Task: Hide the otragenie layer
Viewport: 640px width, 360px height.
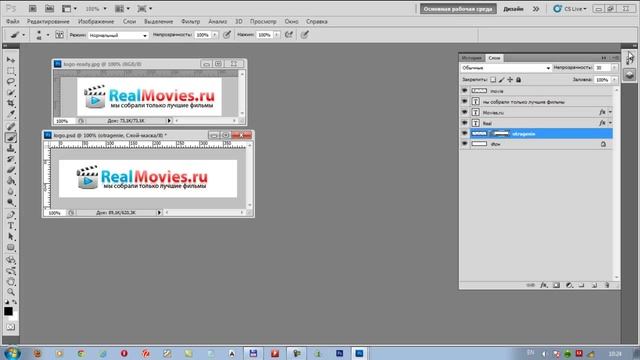Action: click(x=464, y=133)
